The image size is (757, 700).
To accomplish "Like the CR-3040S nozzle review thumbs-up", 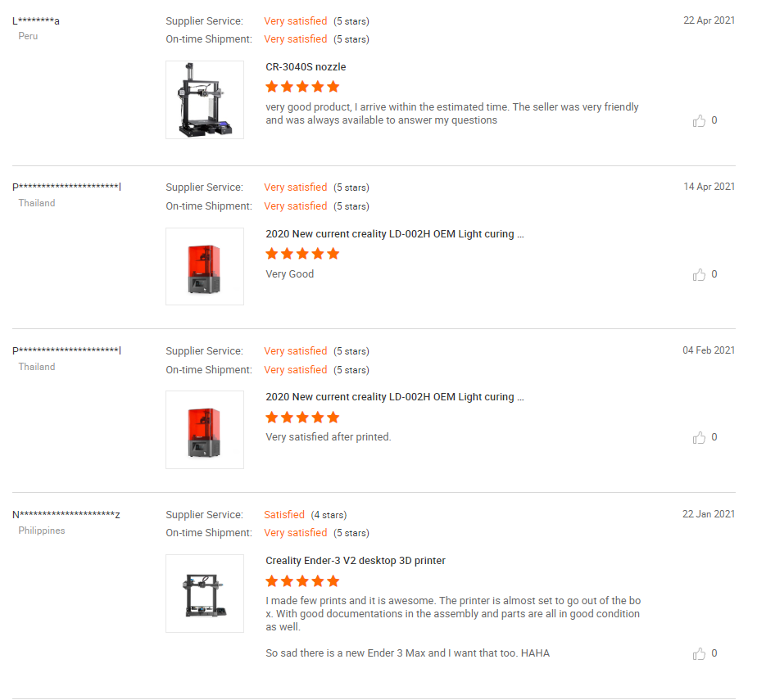I will [x=699, y=121].
